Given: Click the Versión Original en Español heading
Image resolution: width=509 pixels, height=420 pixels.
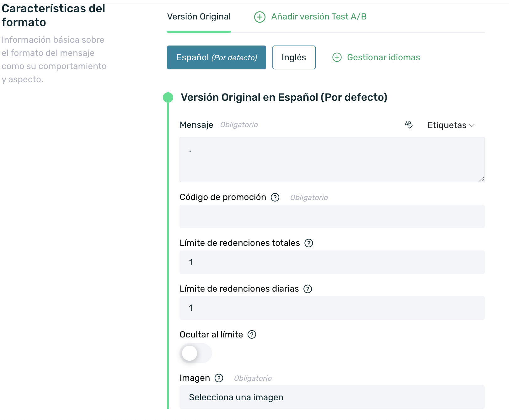Looking at the screenshot, I should click(284, 97).
